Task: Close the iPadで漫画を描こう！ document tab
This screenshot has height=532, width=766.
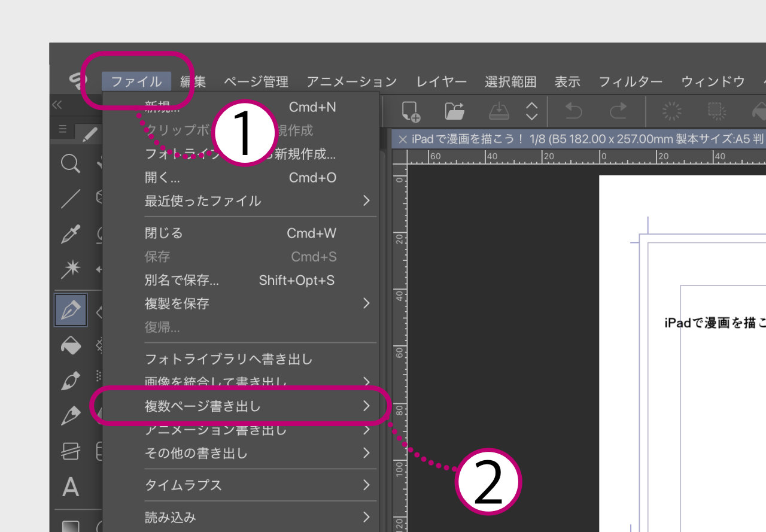Action: [x=403, y=139]
